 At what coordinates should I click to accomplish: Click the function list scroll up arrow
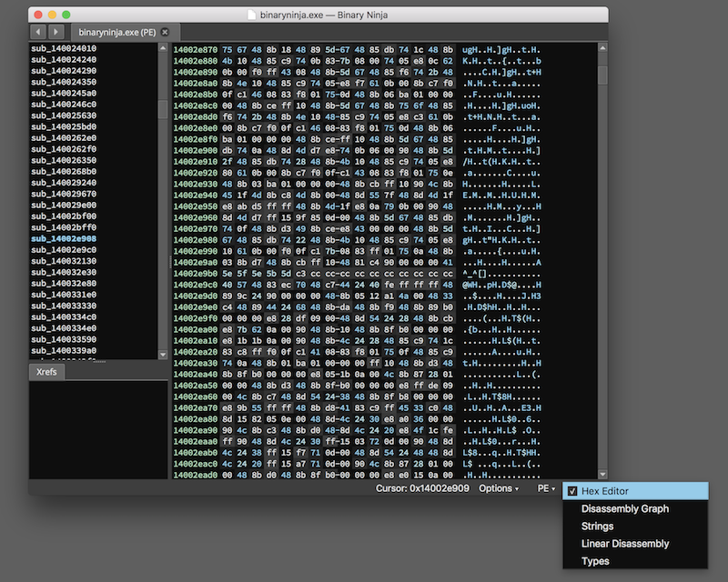tap(163, 48)
